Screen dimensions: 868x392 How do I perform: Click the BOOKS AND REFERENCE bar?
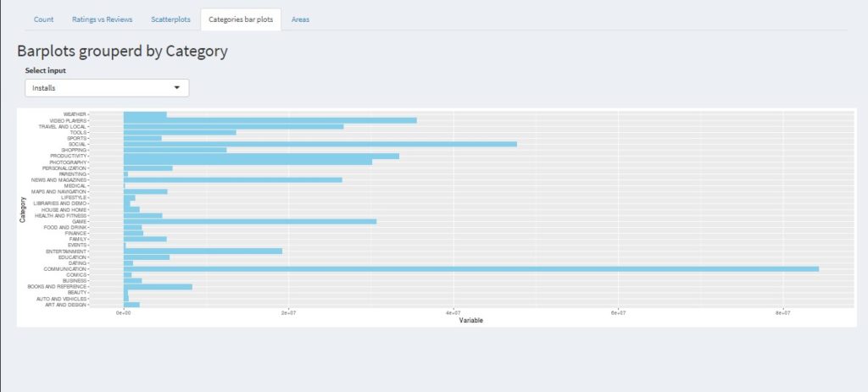158,286
